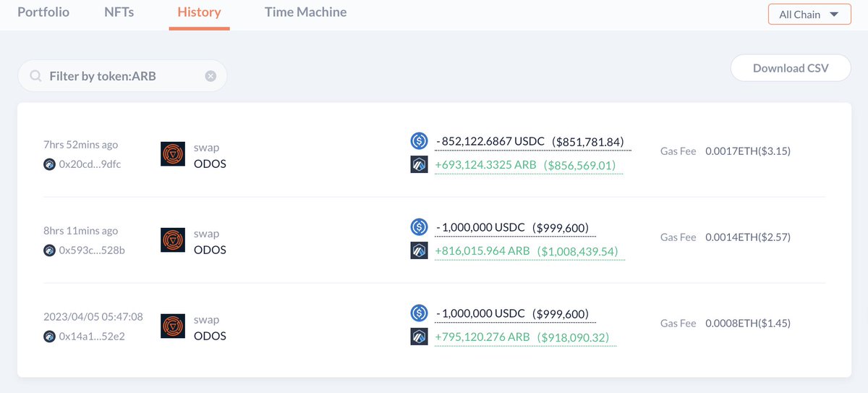The width and height of the screenshot is (868, 393).
Task: Click the 7hrs 52mins ago timestamp
Action: click(80, 145)
